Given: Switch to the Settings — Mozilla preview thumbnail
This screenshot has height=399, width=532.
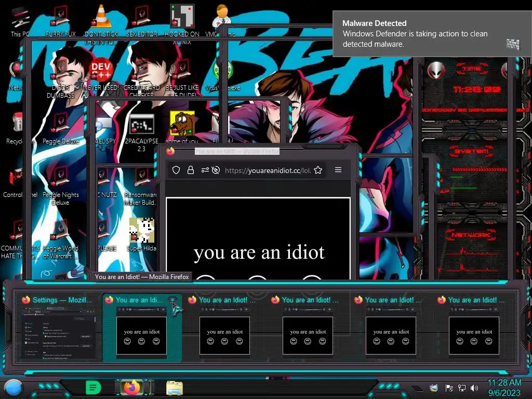Looking at the screenshot, I should point(58,327).
